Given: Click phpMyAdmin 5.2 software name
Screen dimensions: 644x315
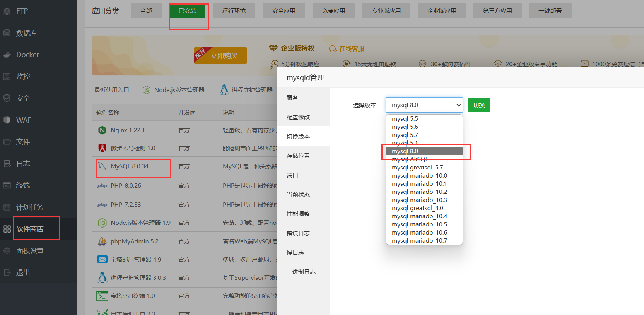Looking at the screenshot, I should pos(135,241).
